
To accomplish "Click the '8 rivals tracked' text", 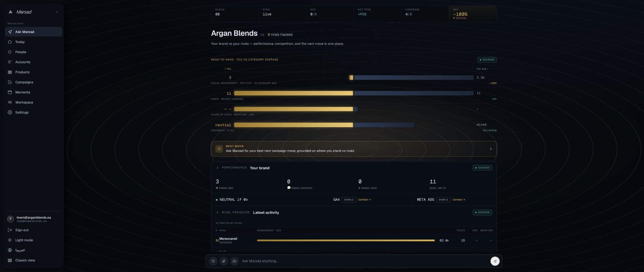I will [x=280, y=35].
